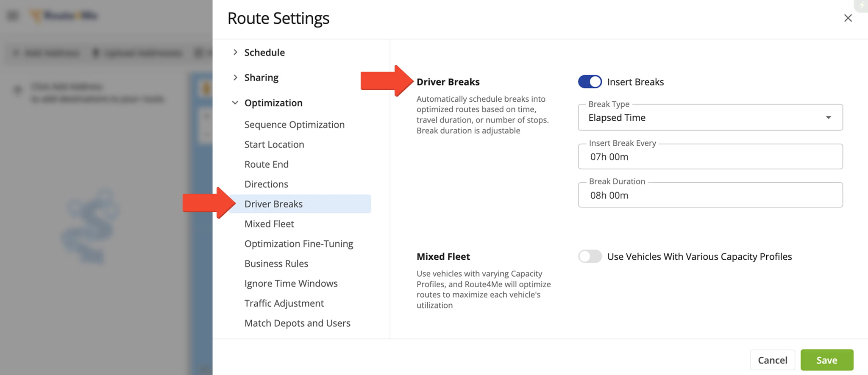Open the Break Type dropdown
This screenshot has width=868, height=375.
[x=710, y=118]
